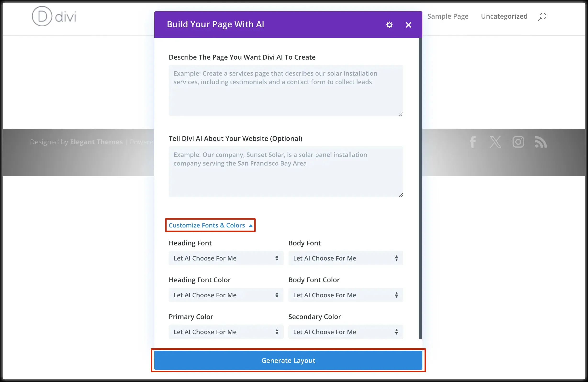Viewport: 588px width, 382px height.
Task: Visit the Facebook social icon in the footer
Action: point(473,142)
